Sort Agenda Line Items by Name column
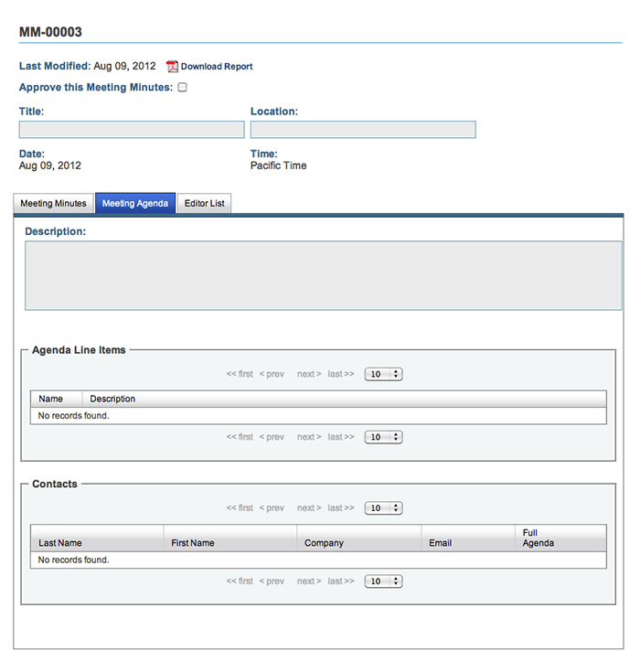The image size is (640, 672). [56, 399]
